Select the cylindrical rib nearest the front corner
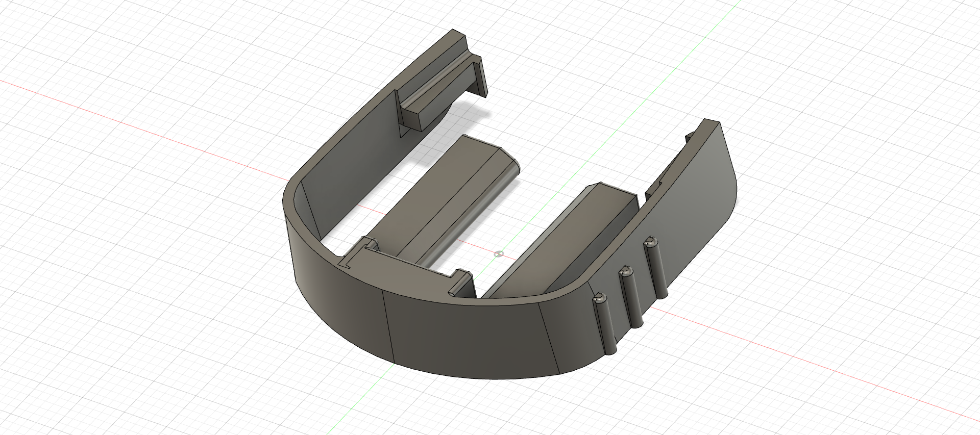Screen dimensions: 980x435 point(604,324)
